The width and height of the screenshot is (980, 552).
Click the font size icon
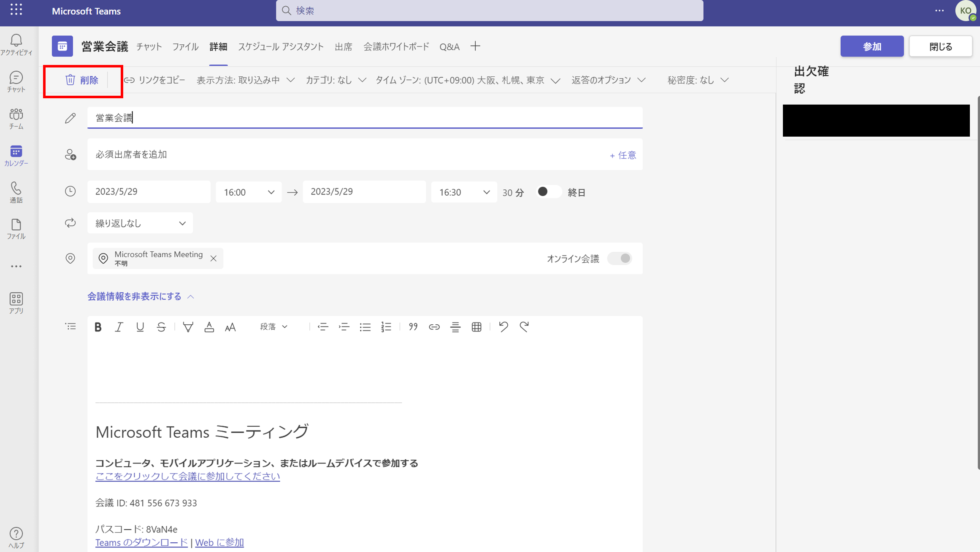pos(230,327)
